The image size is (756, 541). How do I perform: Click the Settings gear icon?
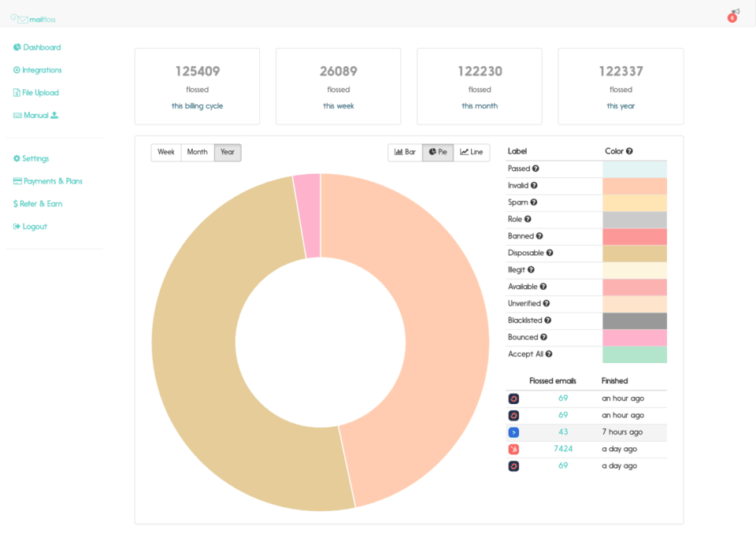tap(16, 158)
